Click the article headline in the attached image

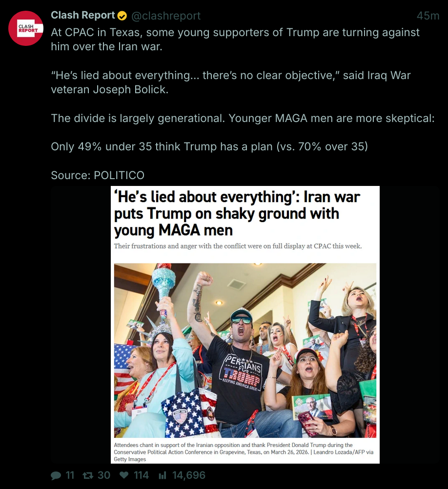[x=237, y=214]
